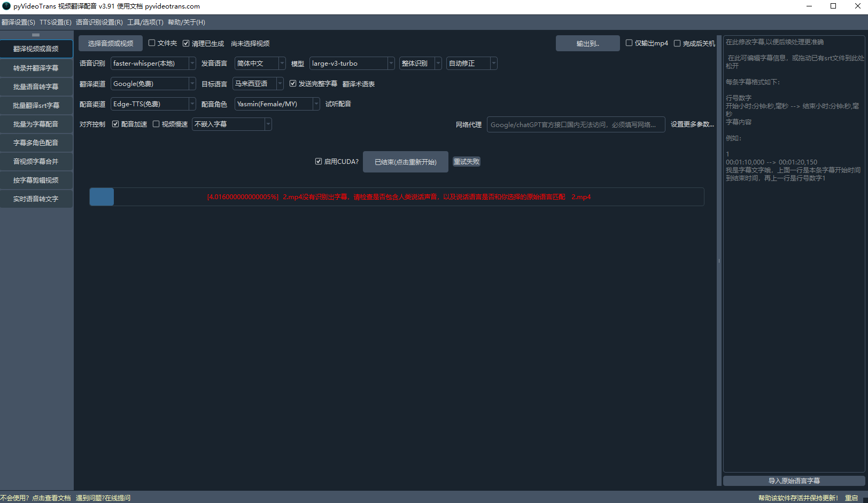Switch to 批量语音转字幕 sidebar item

pos(36,87)
